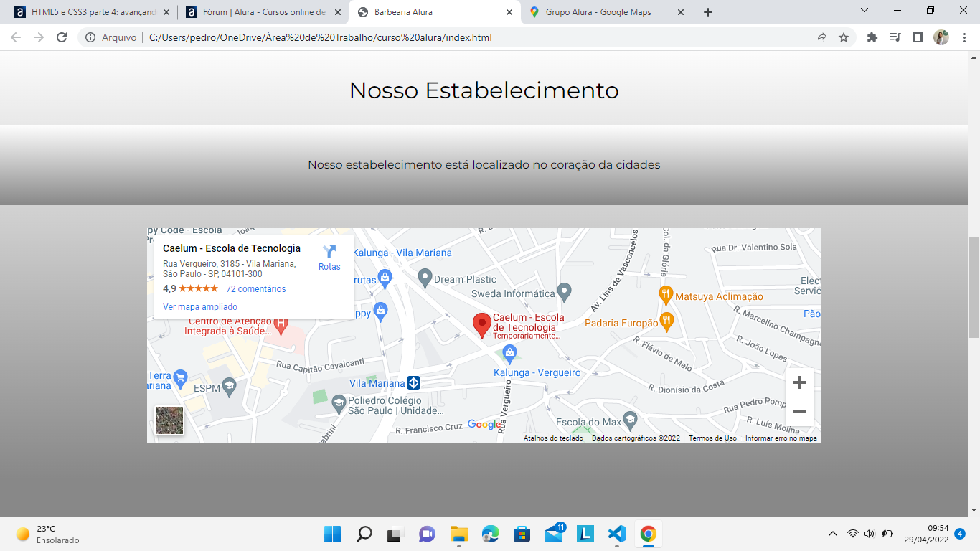Click the Escola do Max marker
The height and width of the screenshot is (551, 980).
point(630,419)
